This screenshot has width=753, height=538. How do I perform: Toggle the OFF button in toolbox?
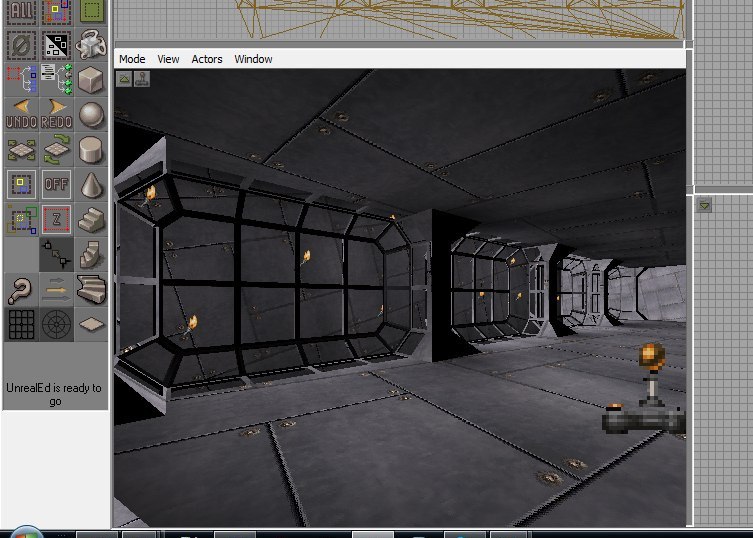tap(56, 185)
